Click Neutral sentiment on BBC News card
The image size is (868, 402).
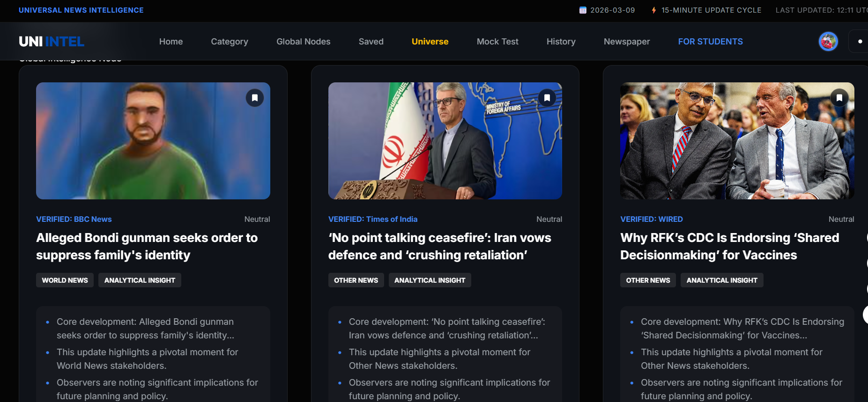coord(257,219)
